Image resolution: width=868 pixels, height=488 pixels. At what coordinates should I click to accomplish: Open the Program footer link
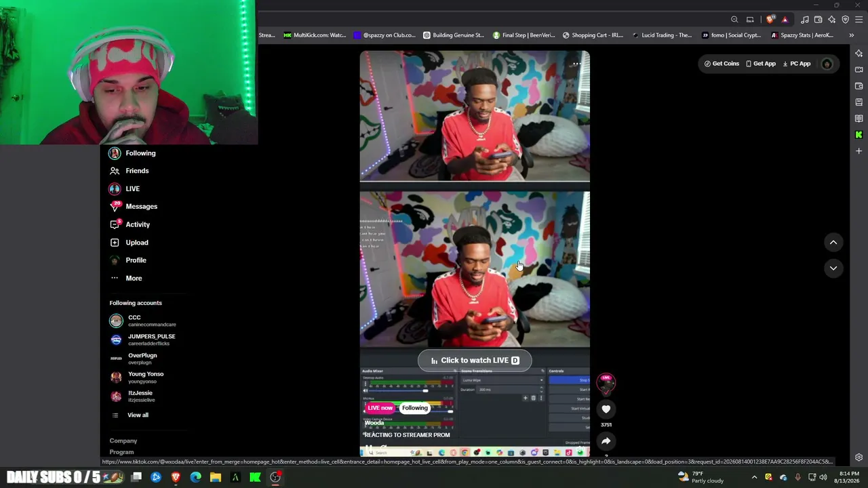[x=121, y=452]
